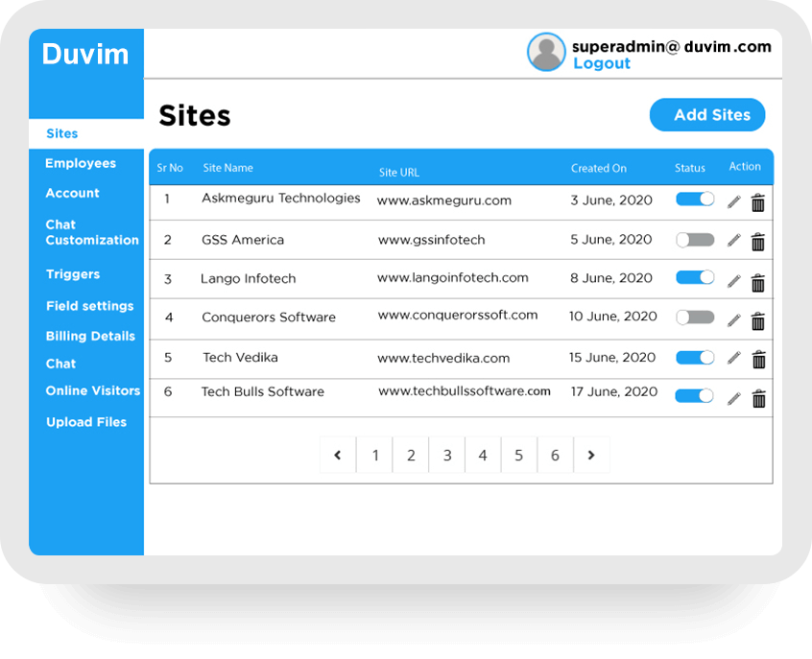Image resolution: width=812 pixels, height=659 pixels.
Task: Open Triggers in the sidebar
Action: (73, 274)
